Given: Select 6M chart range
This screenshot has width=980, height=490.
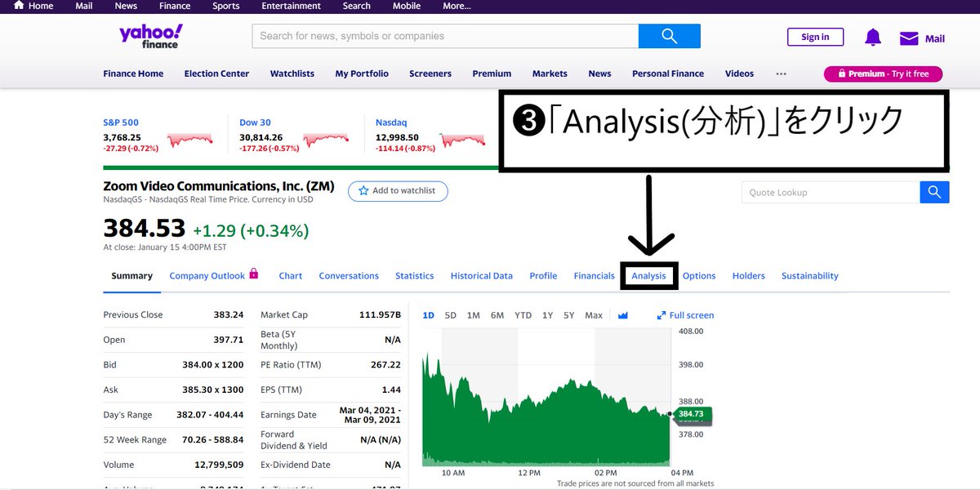Looking at the screenshot, I should click(x=497, y=315).
